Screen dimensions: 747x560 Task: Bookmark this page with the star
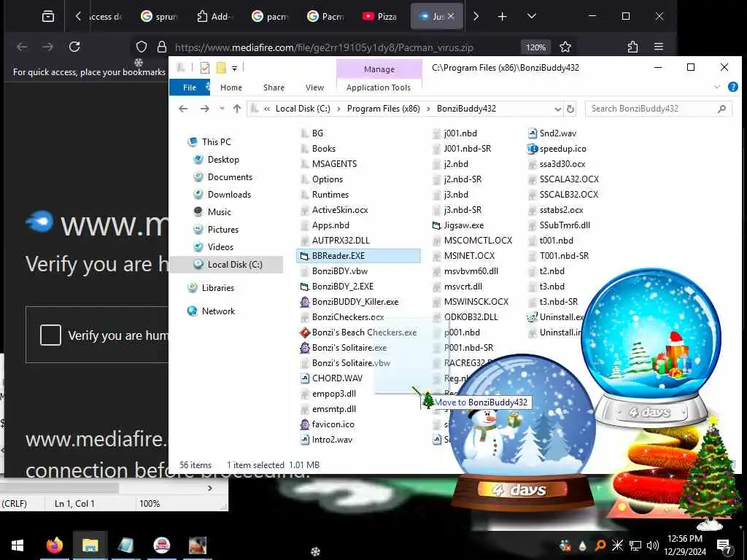[565, 47]
